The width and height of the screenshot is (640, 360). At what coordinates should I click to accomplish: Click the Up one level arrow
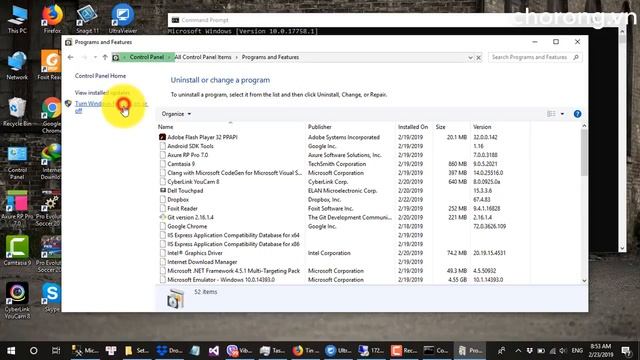105,57
